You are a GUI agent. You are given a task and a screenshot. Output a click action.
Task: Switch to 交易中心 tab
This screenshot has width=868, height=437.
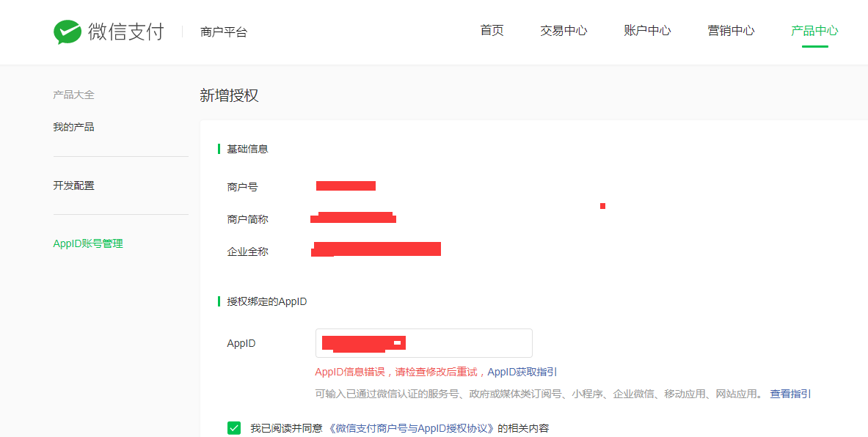(564, 30)
